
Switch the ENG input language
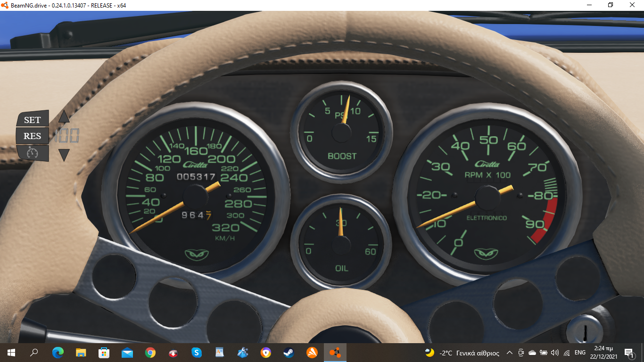click(580, 353)
